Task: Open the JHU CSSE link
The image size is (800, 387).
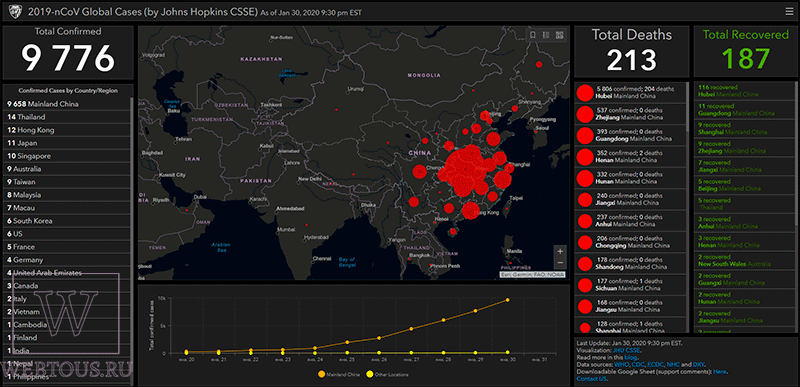Action: pyautogui.click(x=626, y=350)
